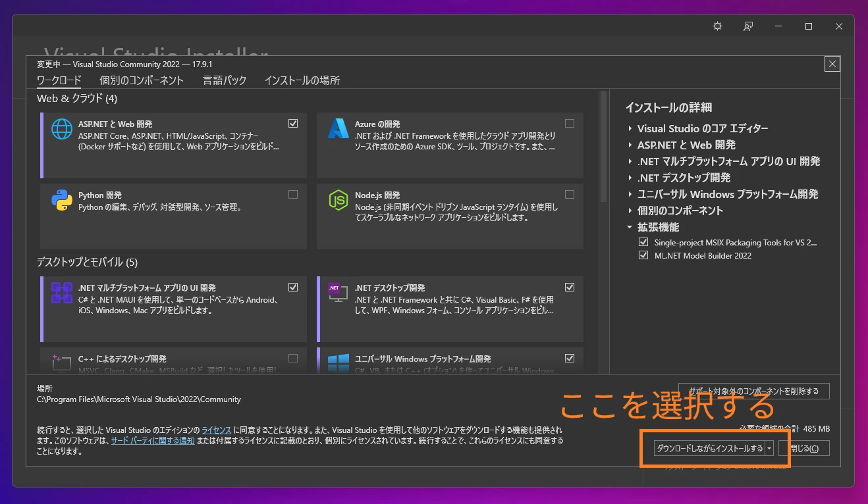Click the 閉じる(C) button

click(x=803, y=448)
